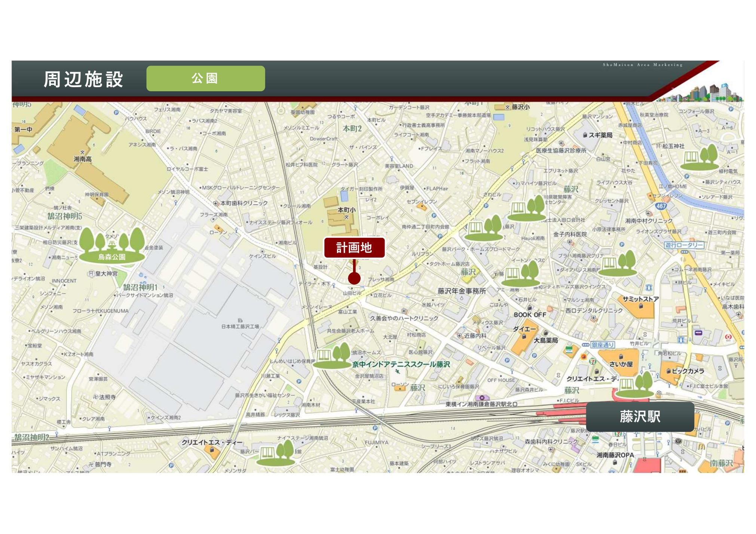Click the 遊行ロータリー intersection label

point(684,245)
